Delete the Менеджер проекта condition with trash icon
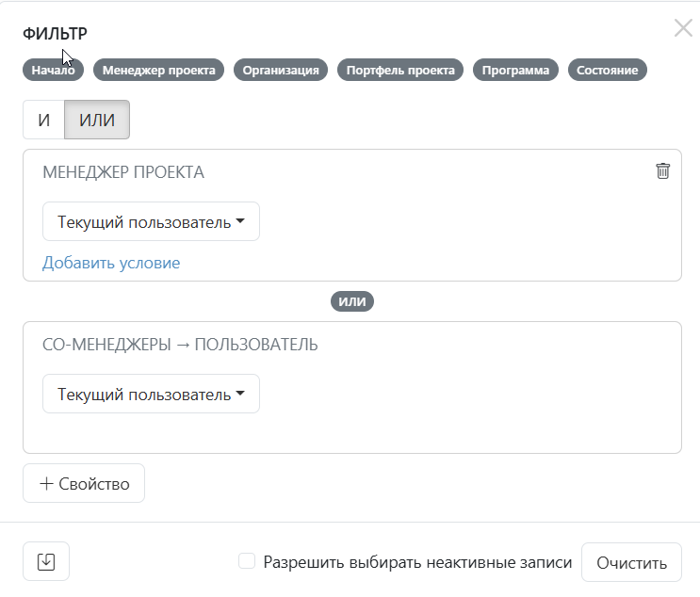The width and height of the screenshot is (700, 597). [x=663, y=170]
